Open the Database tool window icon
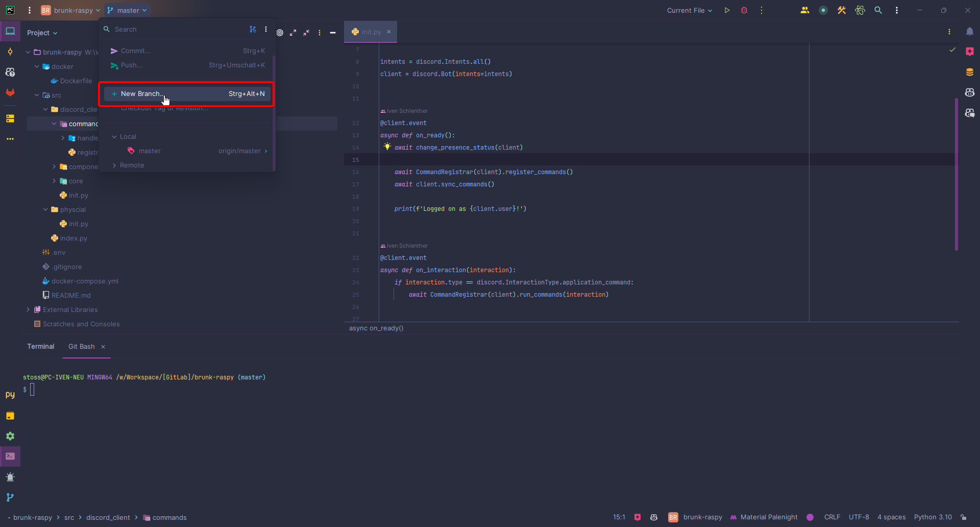Image resolution: width=980 pixels, height=527 pixels. click(x=969, y=72)
